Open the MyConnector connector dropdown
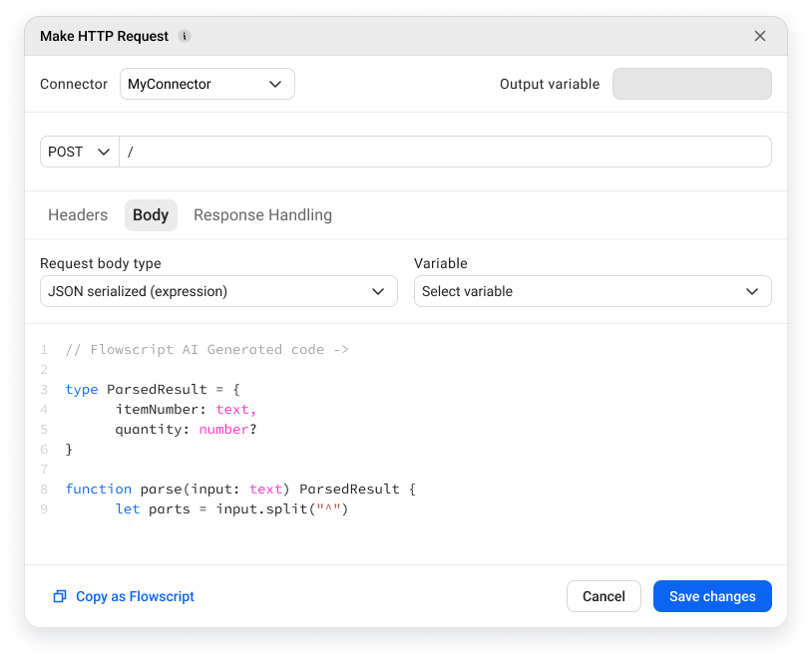This screenshot has width=812, height=660. click(206, 84)
